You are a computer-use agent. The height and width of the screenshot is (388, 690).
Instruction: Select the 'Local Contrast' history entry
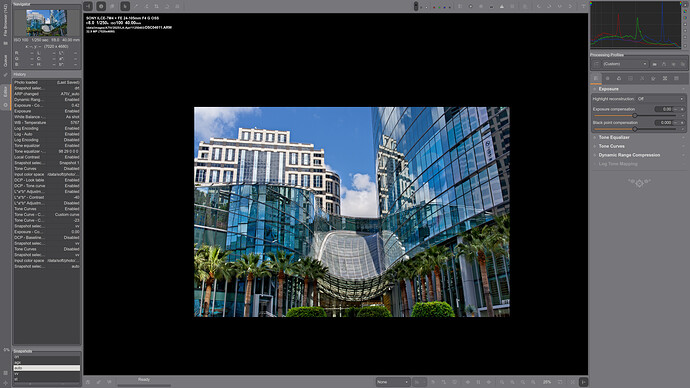tap(47, 157)
